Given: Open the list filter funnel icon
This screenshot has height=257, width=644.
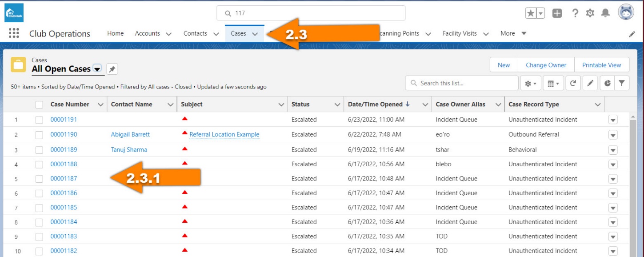Looking at the screenshot, I should pos(622,83).
